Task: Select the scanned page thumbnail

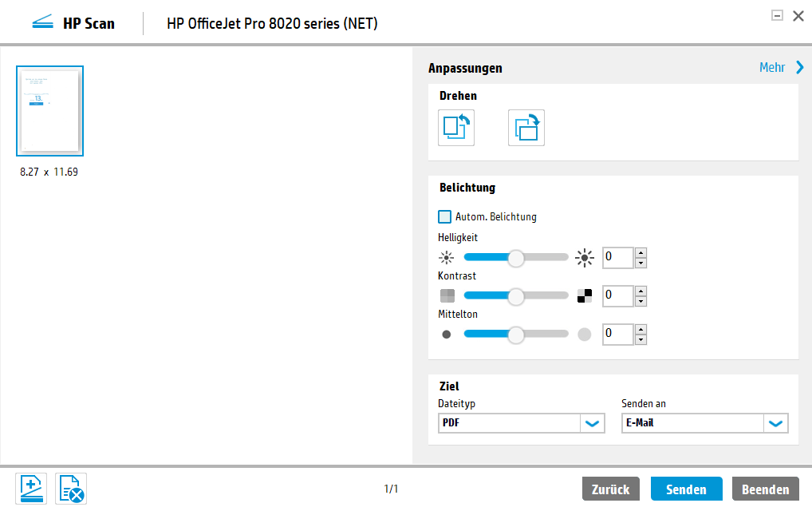Action: coord(49,110)
